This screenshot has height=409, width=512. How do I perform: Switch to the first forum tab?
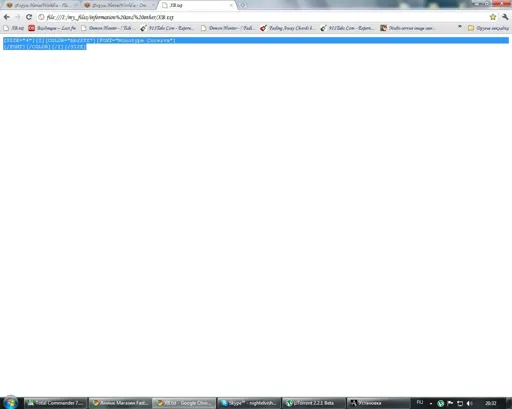[41, 5]
